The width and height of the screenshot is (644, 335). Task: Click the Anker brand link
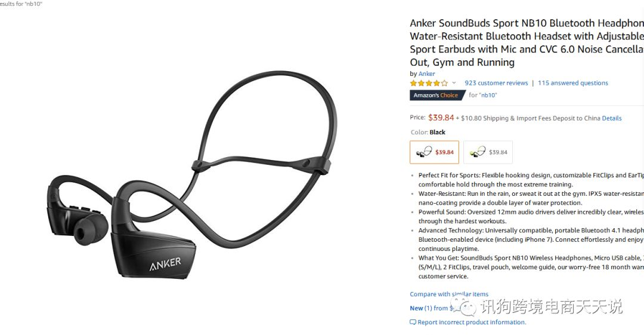pyautogui.click(x=427, y=73)
